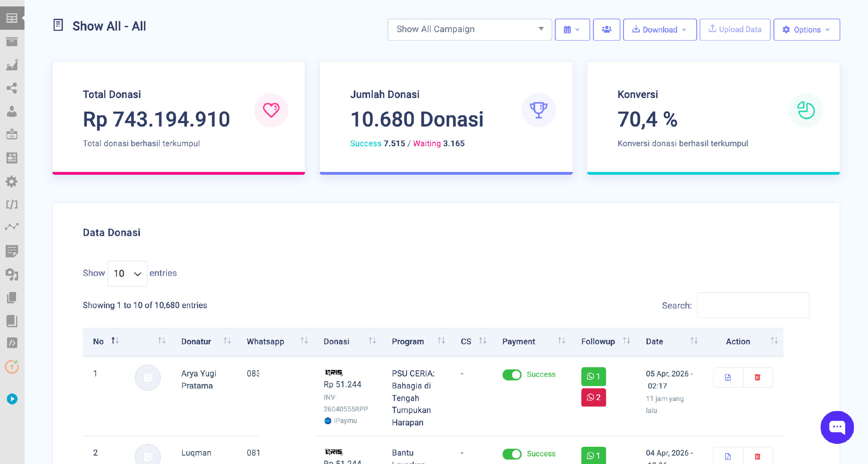Click the Search input field
The width and height of the screenshot is (868, 464).
753,305
